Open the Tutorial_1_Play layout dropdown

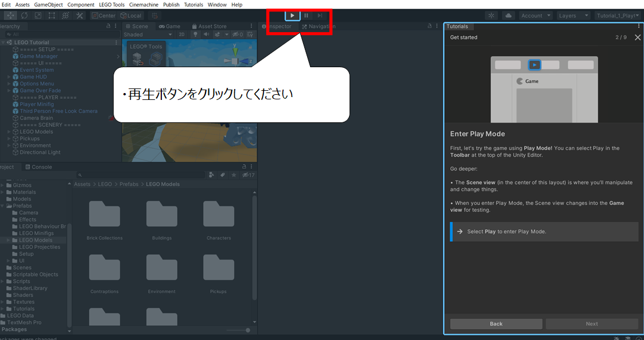click(617, 16)
